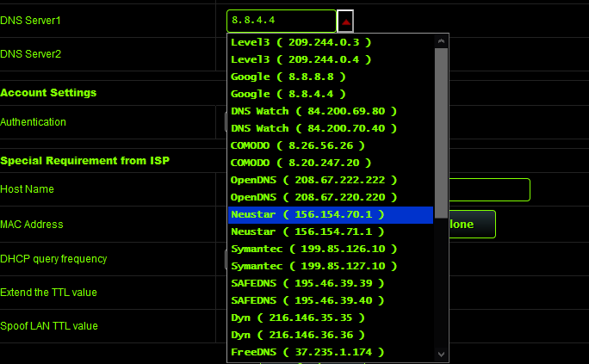The width and height of the screenshot is (589, 364).
Task: Click the DNS Server2 label
Action: 30,54
